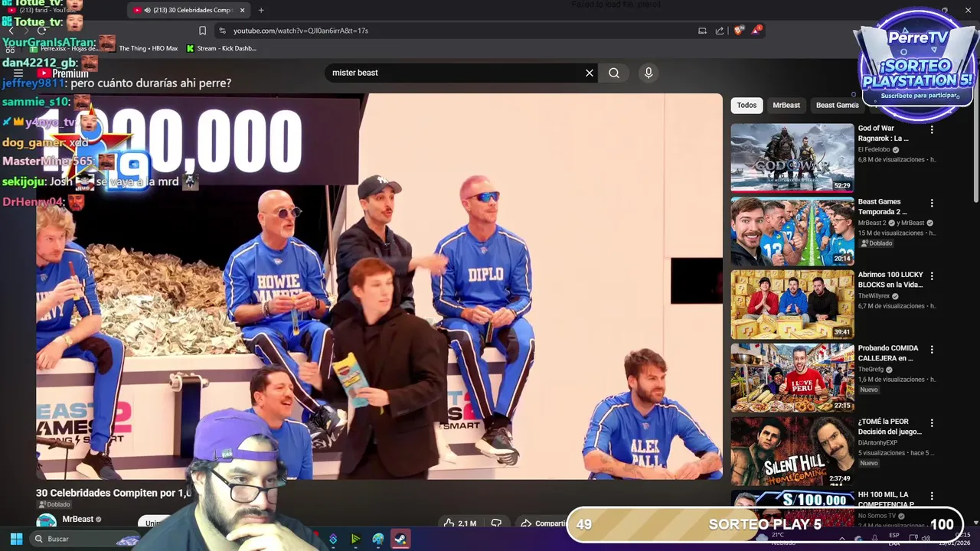Open 'Beast Games Temporada 2 ...' title
This screenshot has width=980, height=551.
(883, 207)
